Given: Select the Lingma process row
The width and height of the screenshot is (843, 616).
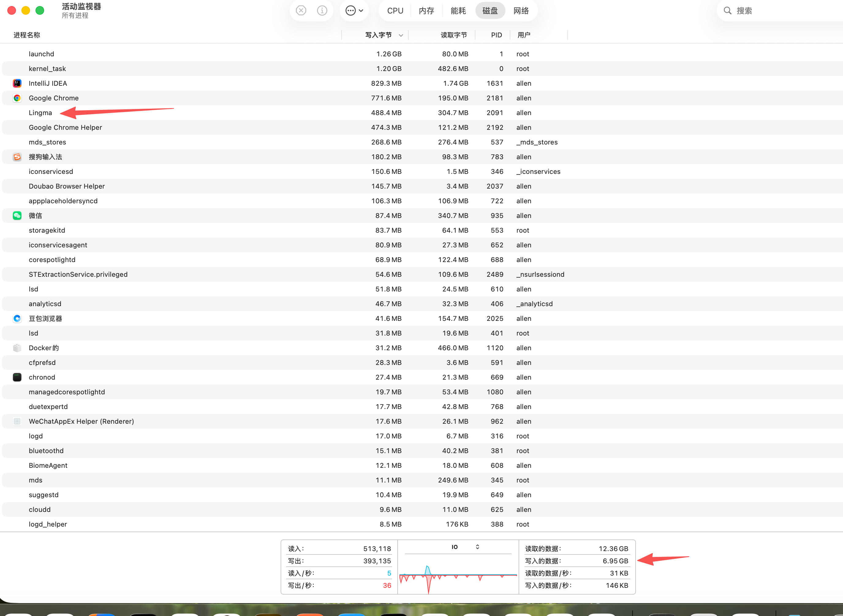Looking at the screenshot, I should (x=40, y=113).
